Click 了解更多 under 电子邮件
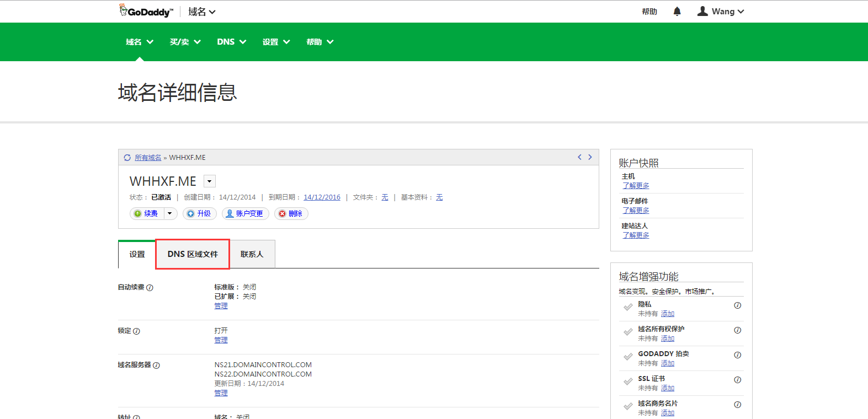 (636, 211)
